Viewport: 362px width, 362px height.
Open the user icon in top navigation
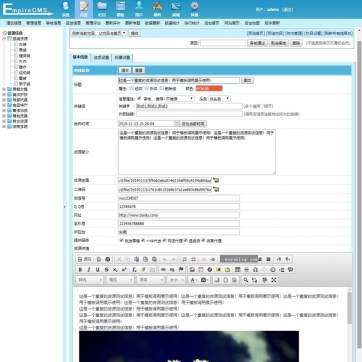139,8
